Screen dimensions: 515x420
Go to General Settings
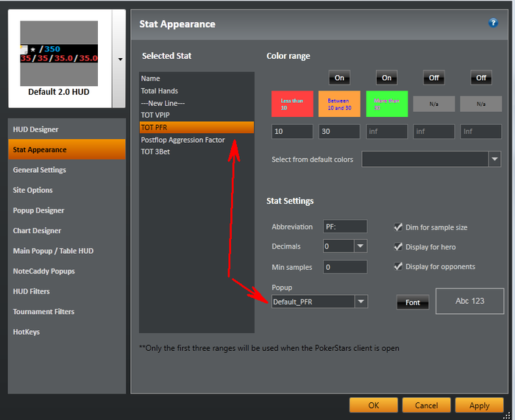pyautogui.click(x=67, y=170)
